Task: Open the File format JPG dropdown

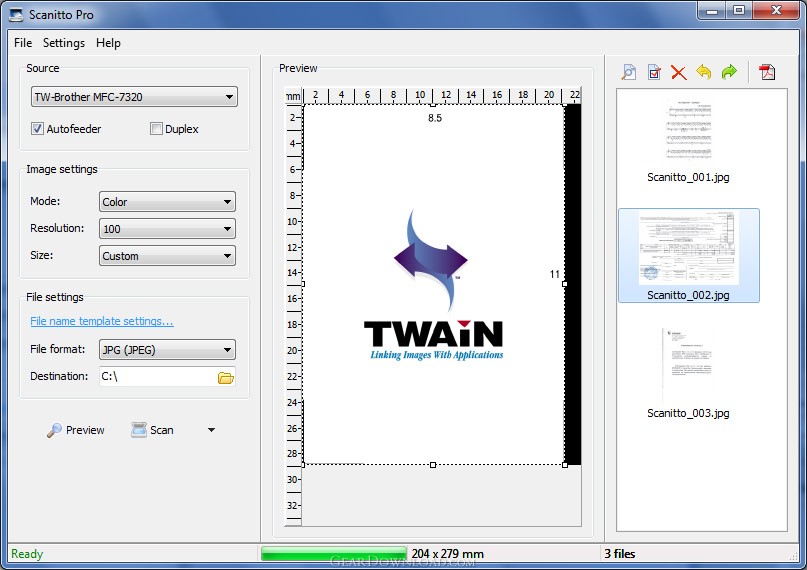Action: pyautogui.click(x=167, y=350)
